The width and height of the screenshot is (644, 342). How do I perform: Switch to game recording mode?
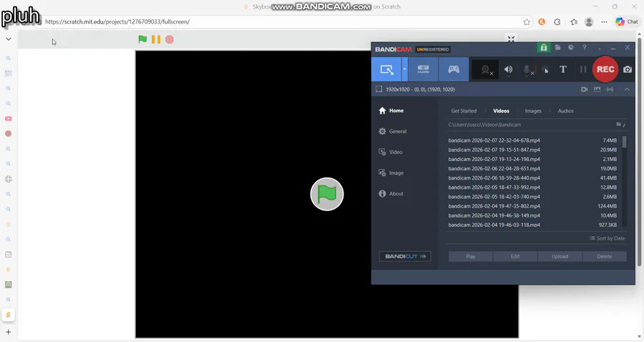coord(454,69)
